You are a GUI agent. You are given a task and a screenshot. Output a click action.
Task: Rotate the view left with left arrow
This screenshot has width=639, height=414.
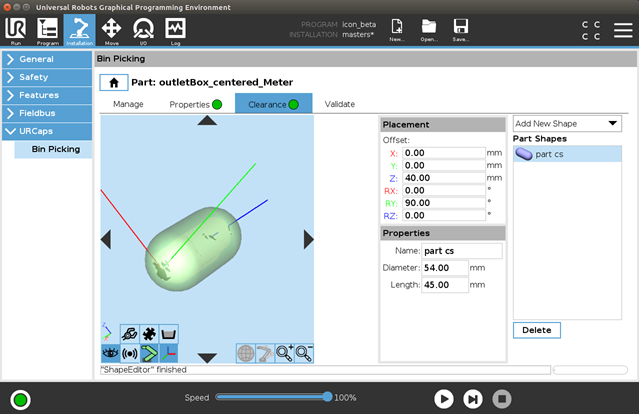106,239
